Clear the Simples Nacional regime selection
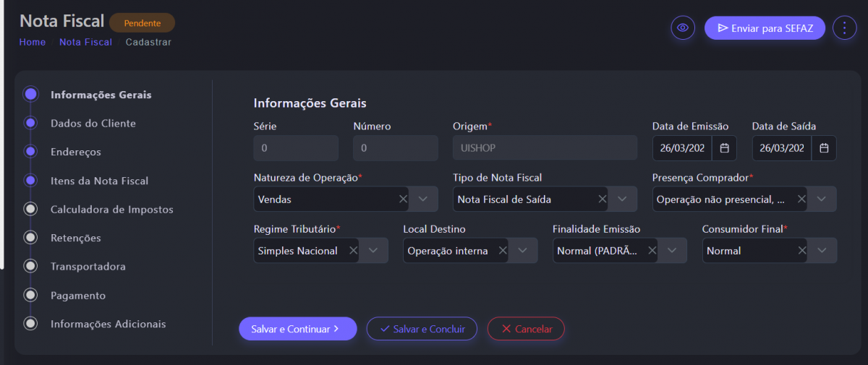This screenshot has width=868, height=365. point(353,251)
